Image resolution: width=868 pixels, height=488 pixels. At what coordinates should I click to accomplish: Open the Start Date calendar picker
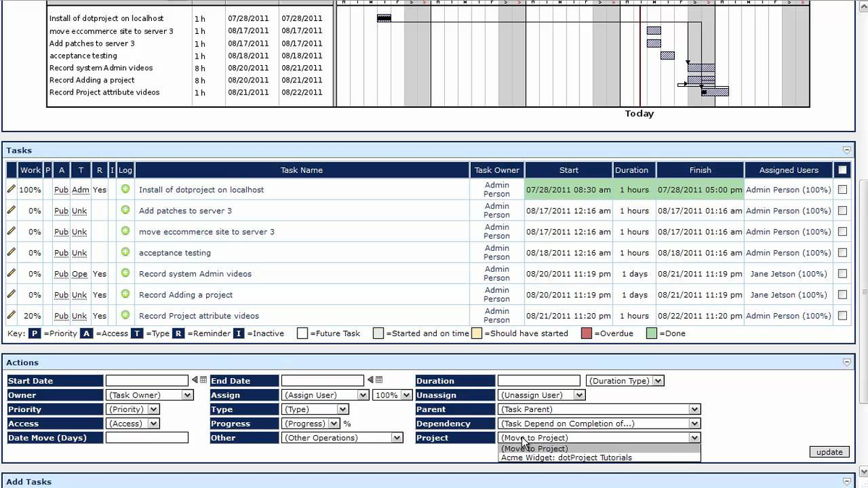(203, 380)
